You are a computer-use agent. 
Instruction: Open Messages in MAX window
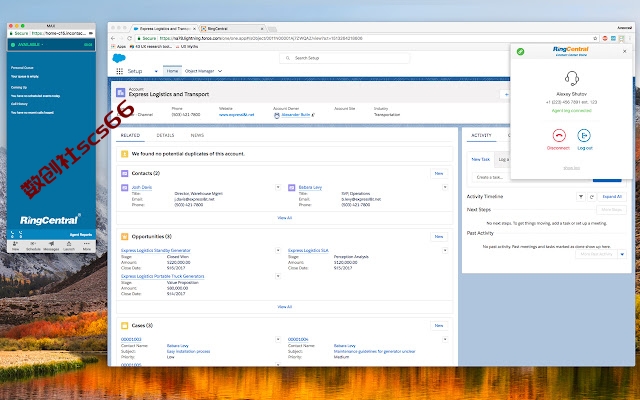[x=51, y=246]
